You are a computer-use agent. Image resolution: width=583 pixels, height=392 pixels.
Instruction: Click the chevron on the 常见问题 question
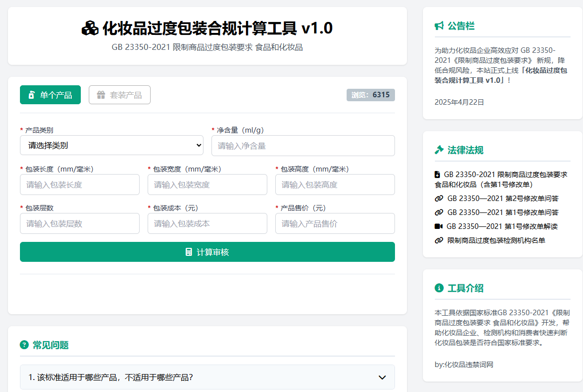click(x=382, y=378)
